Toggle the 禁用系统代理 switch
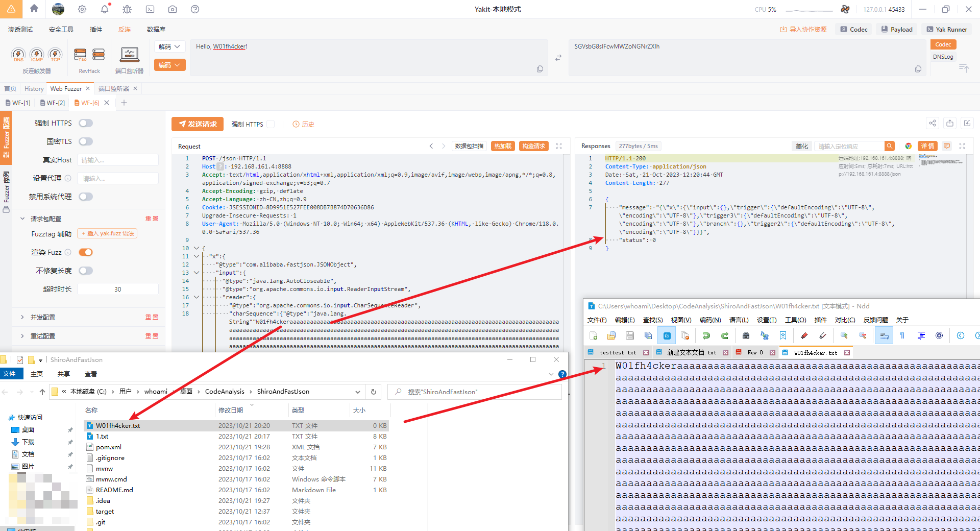Image resolution: width=980 pixels, height=531 pixels. (86, 197)
